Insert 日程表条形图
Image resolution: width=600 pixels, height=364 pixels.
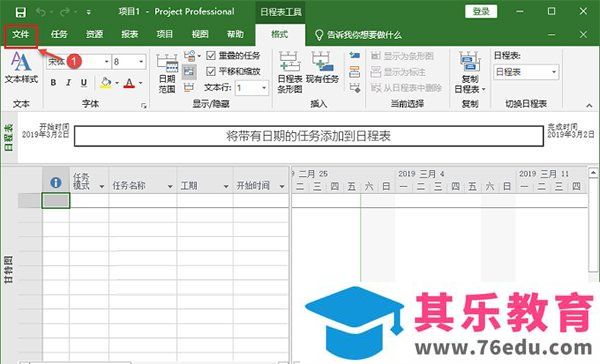pos(290,73)
